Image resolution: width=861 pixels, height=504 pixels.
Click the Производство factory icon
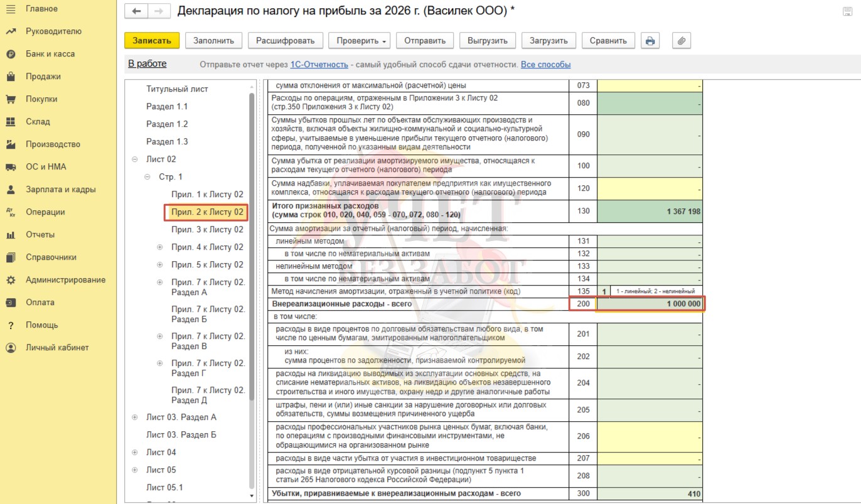click(10, 144)
